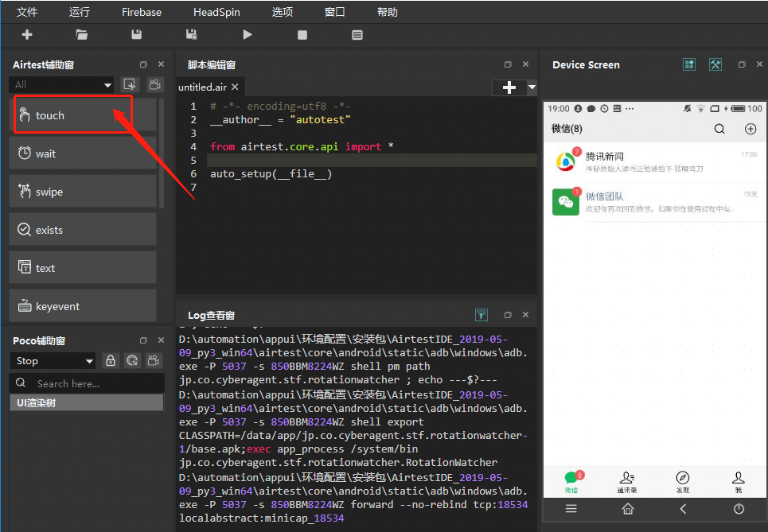Stop script execution with the square icon
768x532 pixels.
pyautogui.click(x=302, y=35)
